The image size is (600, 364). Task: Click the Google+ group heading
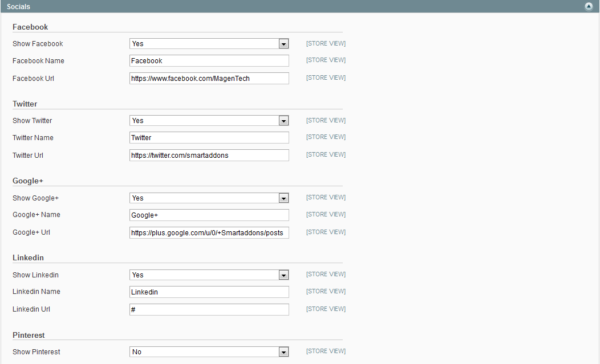28,181
